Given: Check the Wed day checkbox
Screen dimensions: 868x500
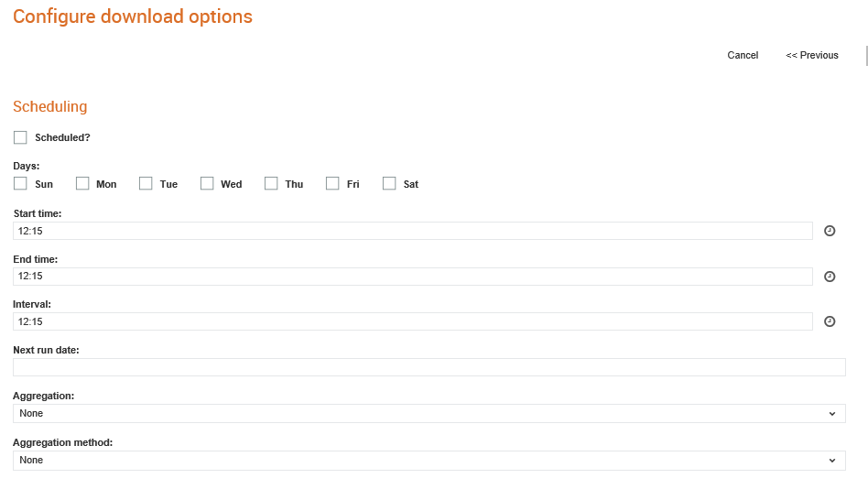Looking at the screenshot, I should 207,183.
